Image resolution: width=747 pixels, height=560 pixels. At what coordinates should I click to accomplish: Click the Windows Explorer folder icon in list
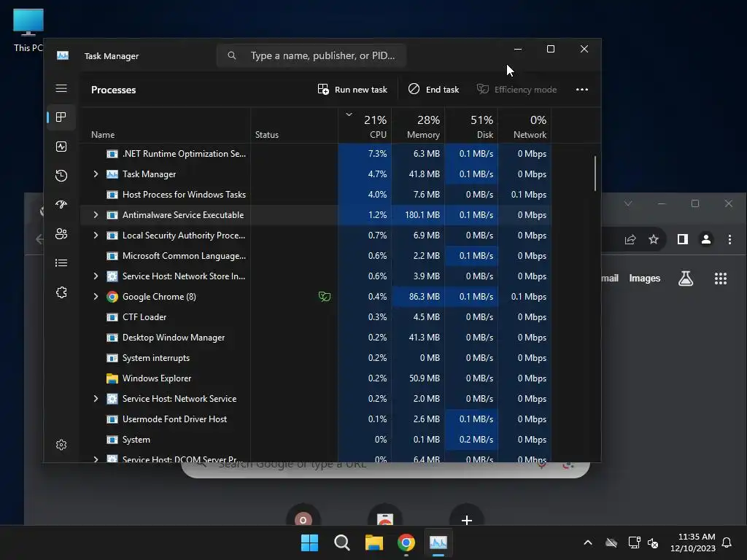112,378
